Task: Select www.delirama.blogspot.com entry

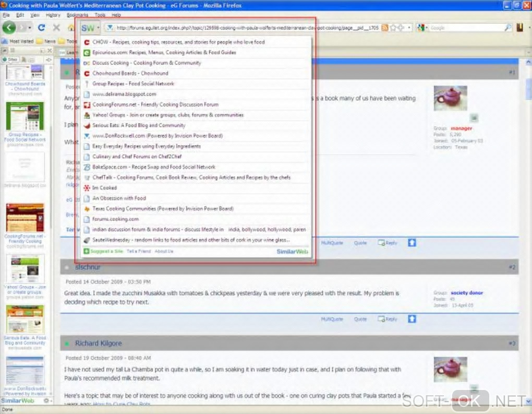Action: click(x=196, y=94)
